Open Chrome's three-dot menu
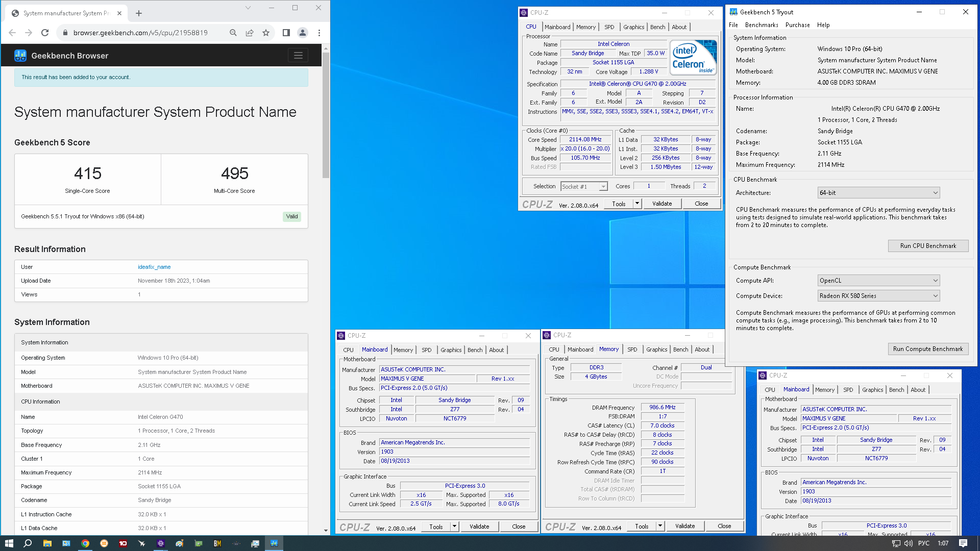 320,33
